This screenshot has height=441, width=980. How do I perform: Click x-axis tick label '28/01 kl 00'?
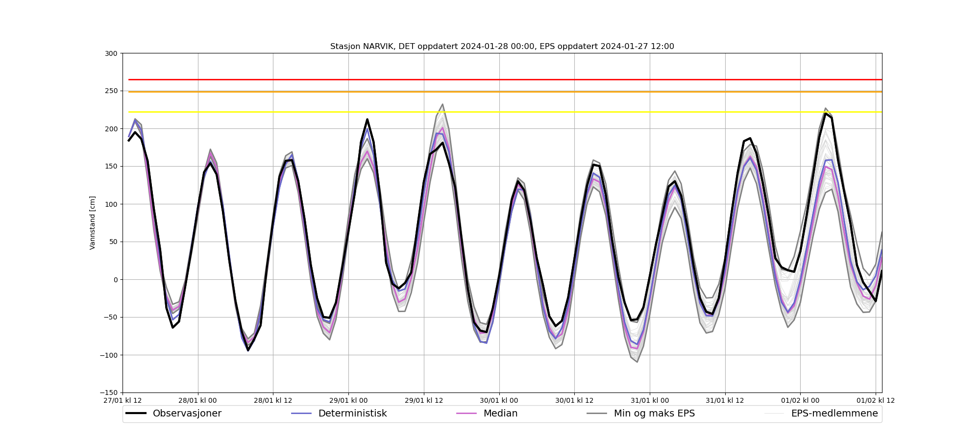(x=198, y=400)
